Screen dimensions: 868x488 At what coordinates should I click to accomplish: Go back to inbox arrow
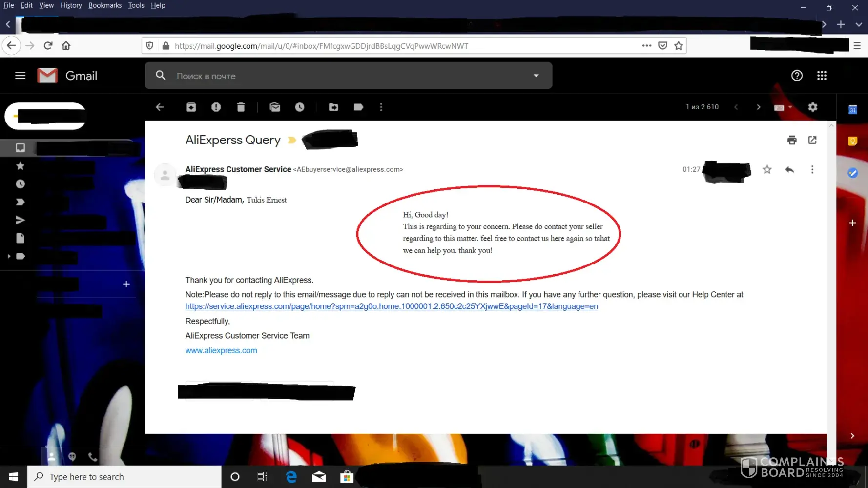pyautogui.click(x=160, y=107)
